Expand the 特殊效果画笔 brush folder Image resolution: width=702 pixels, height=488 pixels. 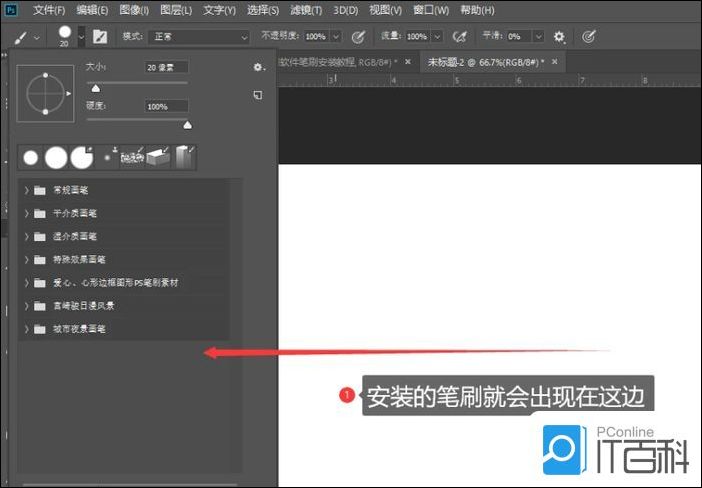coord(26,259)
